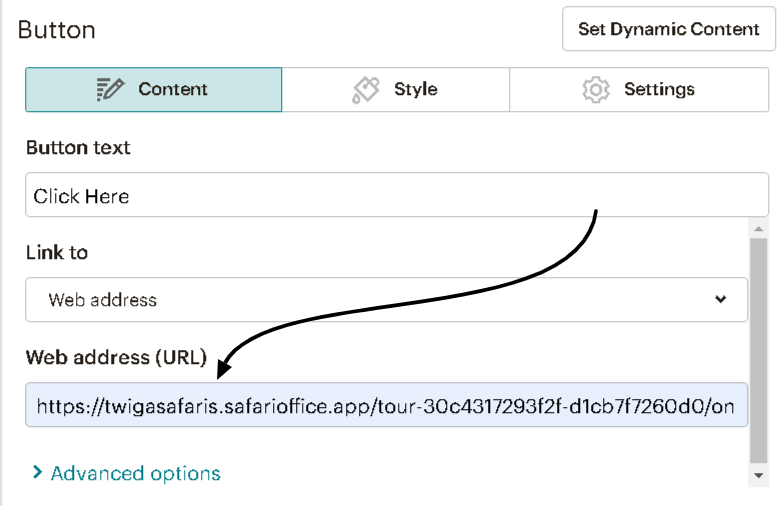Click the scrollbar down arrow
783x506 pixels.
(x=759, y=474)
